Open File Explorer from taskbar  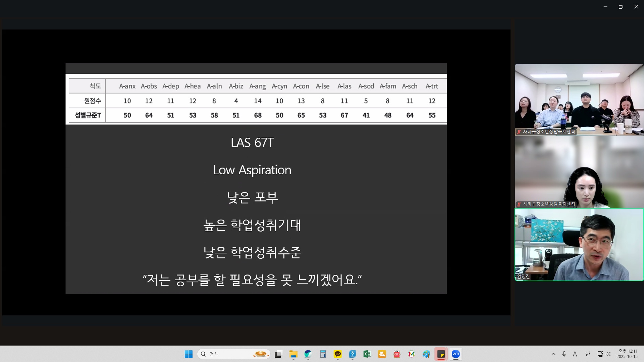tap(293, 354)
